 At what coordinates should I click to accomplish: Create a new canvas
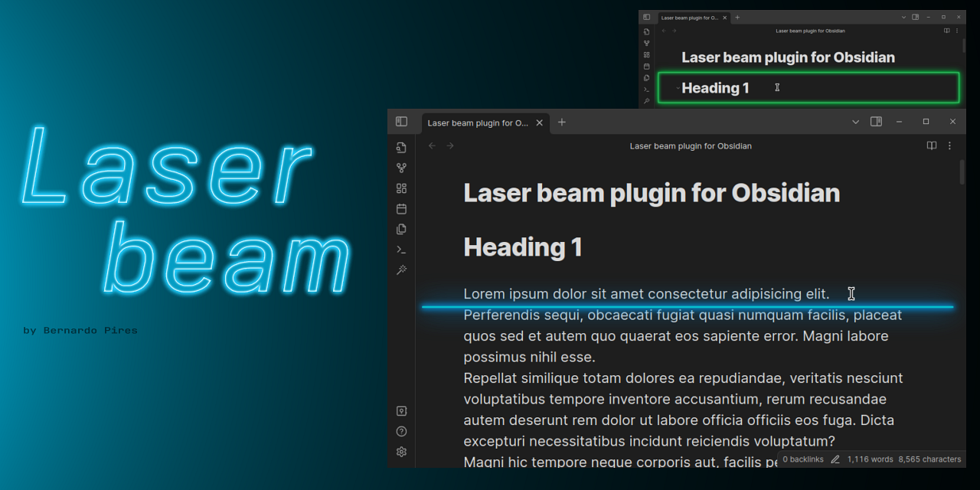click(401, 188)
